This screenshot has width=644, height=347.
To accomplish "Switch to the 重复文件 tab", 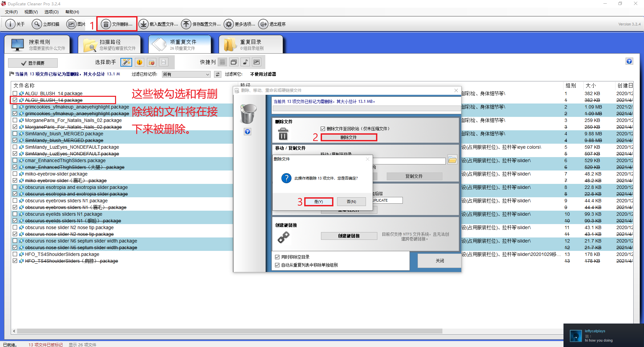I will click(180, 44).
